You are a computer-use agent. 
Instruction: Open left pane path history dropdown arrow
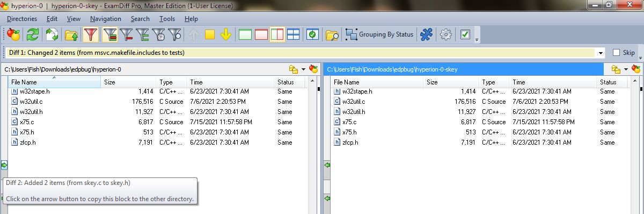[303, 69]
